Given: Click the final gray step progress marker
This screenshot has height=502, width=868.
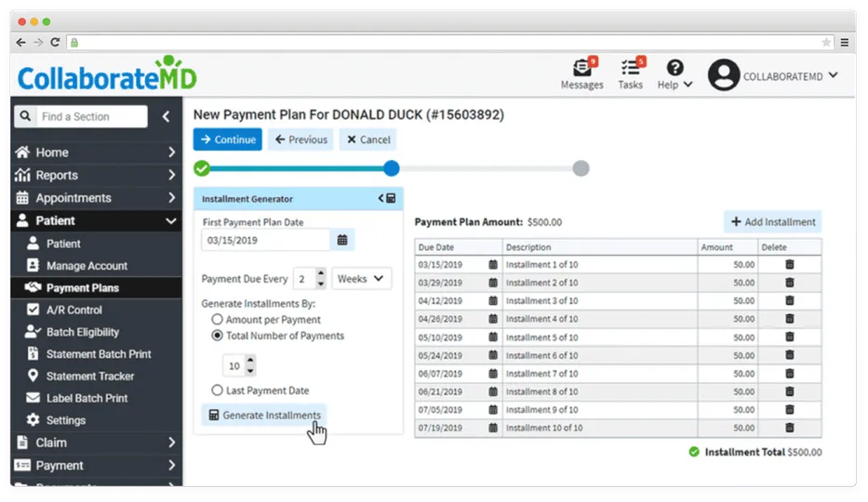Looking at the screenshot, I should pos(581,168).
